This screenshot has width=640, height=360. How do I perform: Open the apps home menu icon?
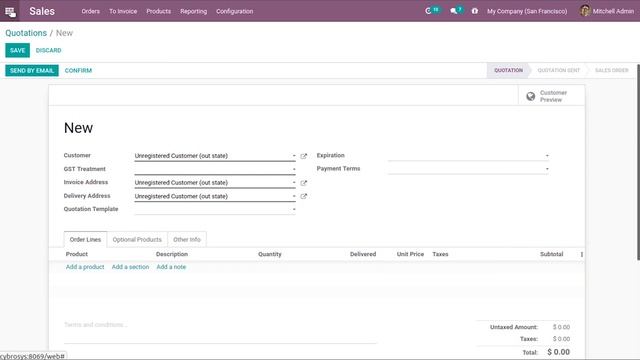tap(10, 11)
